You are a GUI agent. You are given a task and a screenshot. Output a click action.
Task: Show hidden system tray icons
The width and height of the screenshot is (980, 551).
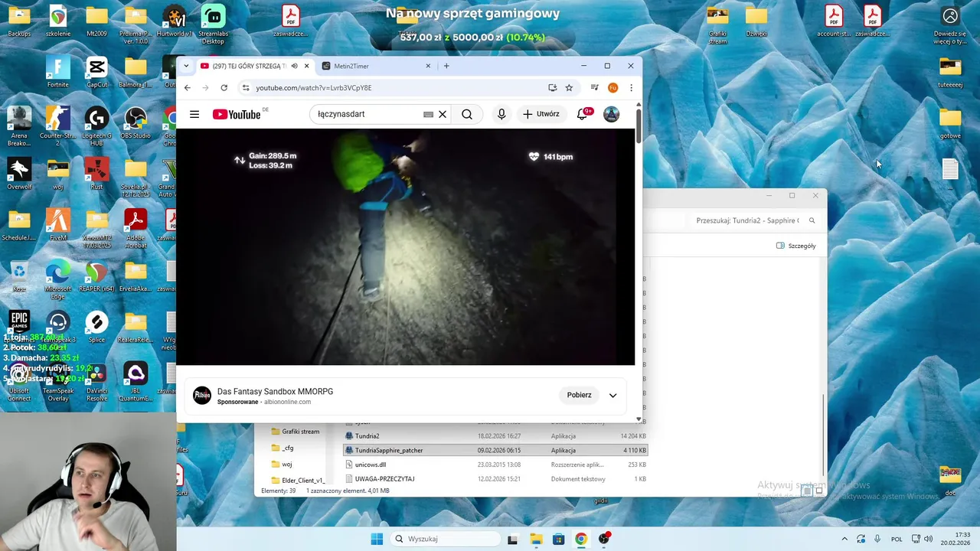pos(844,539)
